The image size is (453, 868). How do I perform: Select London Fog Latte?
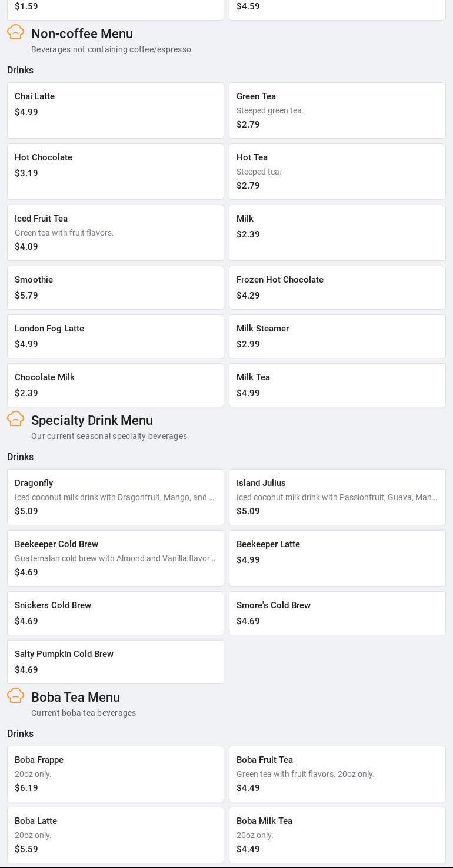point(115,336)
